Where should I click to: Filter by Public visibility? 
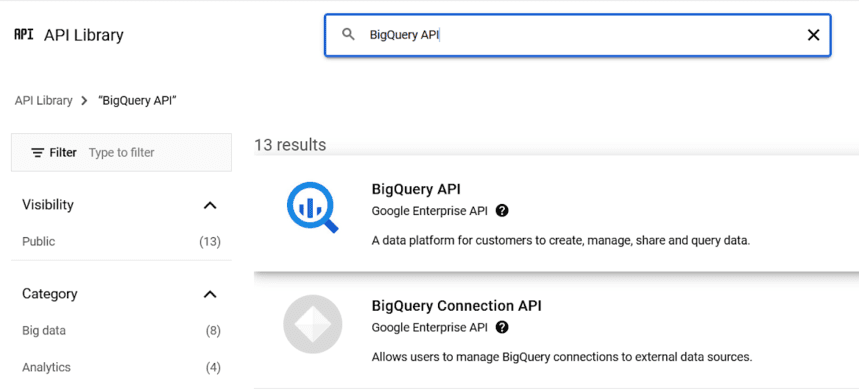pyautogui.click(x=38, y=242)
